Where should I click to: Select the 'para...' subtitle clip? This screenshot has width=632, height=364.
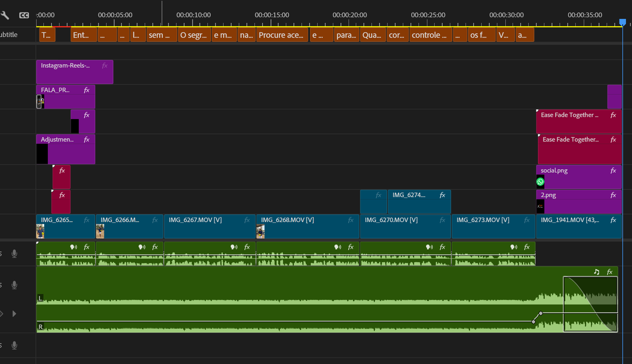click(347, 35)
